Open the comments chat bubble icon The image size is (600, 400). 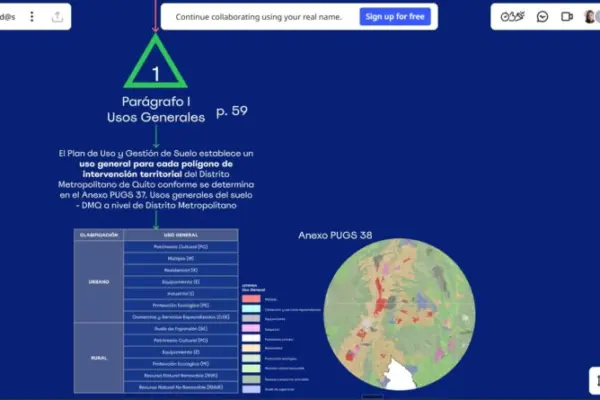(x=542, y=16)
